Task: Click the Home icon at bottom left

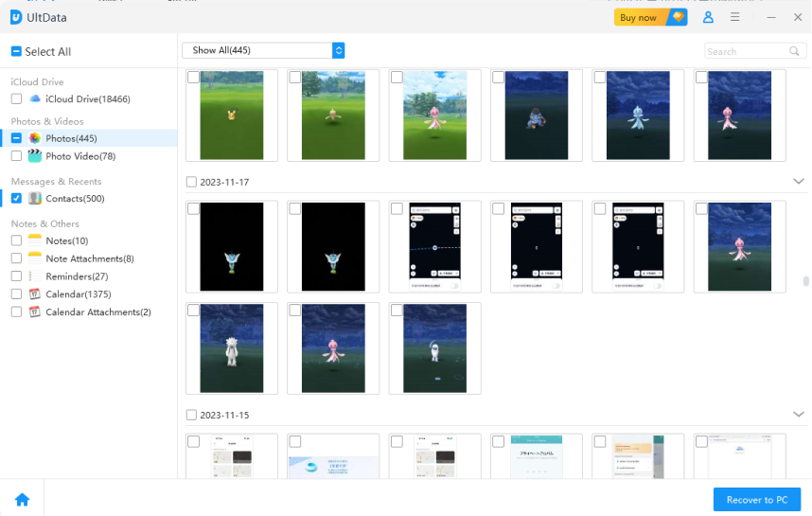Action: pos(22,499)
